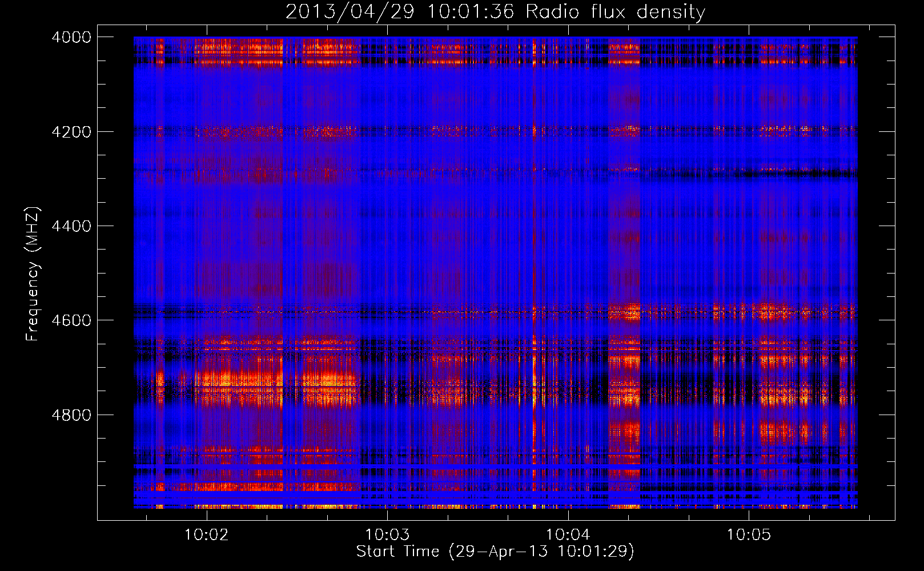Viewport: 924px width, 571px height.
Task: Click the 10:03 time axis label
Action: pyautogui.click(x=387, y=534)
